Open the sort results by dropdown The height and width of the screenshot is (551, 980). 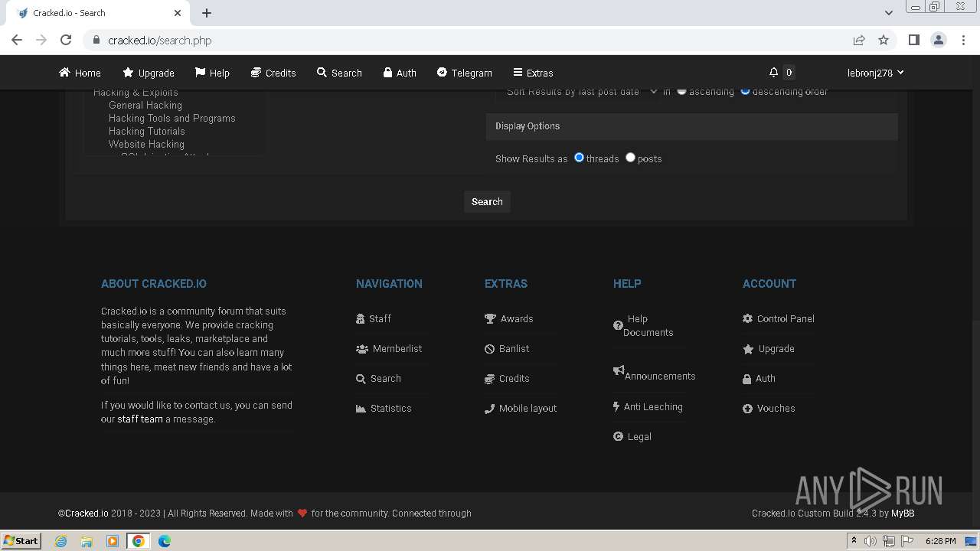[x=578, y=92]
